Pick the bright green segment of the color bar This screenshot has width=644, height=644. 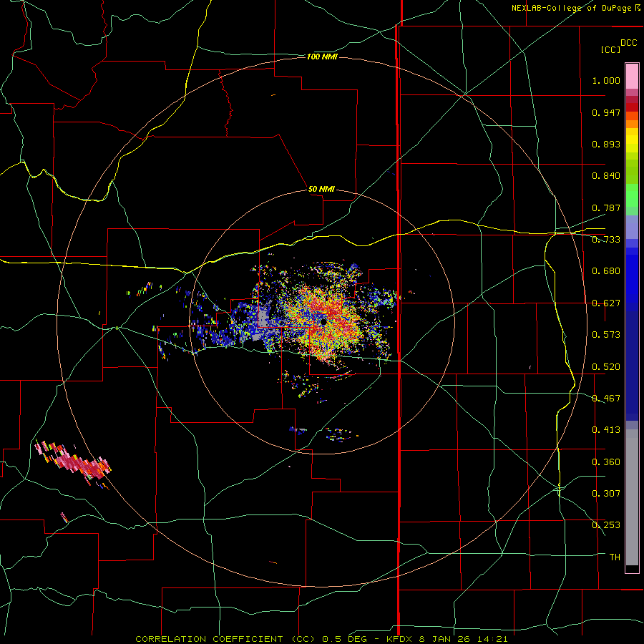(632, 195)
